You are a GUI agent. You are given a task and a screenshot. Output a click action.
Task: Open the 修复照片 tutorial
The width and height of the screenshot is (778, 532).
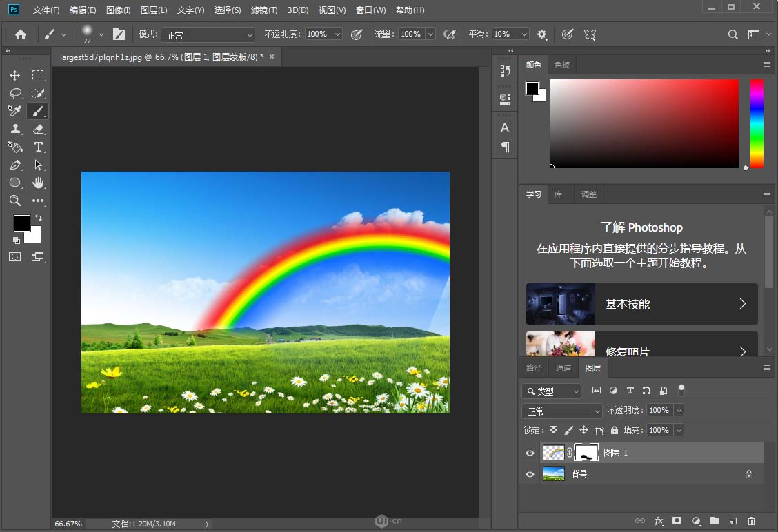[x=641, y=344]
